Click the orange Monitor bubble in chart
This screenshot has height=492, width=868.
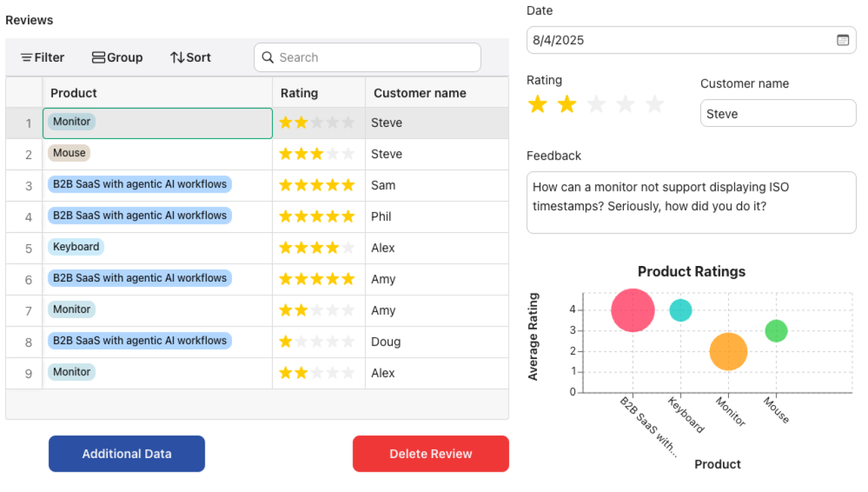tap(728, 352)
